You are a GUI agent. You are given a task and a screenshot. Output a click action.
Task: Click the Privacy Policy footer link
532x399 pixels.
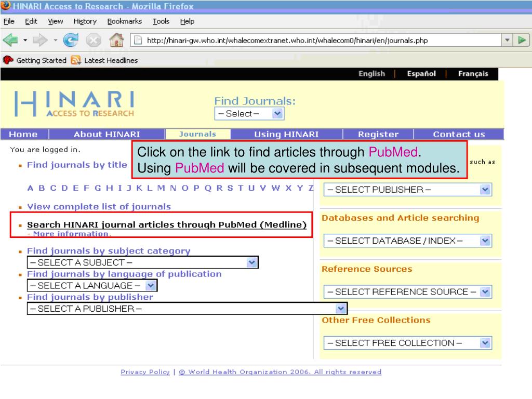(x=145, y=372)
